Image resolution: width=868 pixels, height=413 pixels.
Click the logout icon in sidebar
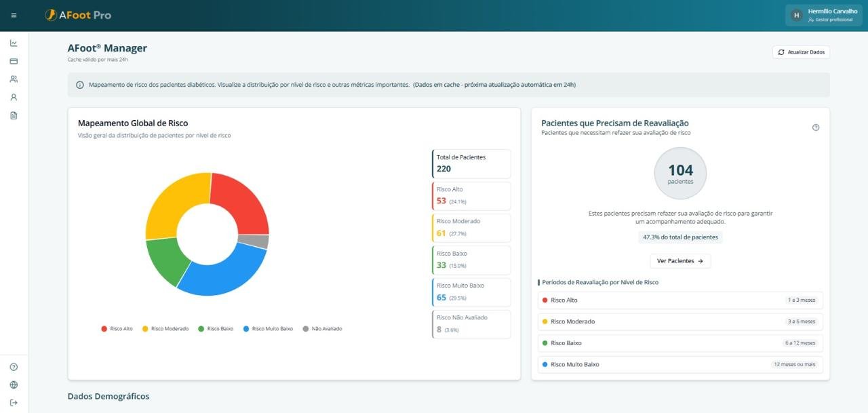(14, 403)
